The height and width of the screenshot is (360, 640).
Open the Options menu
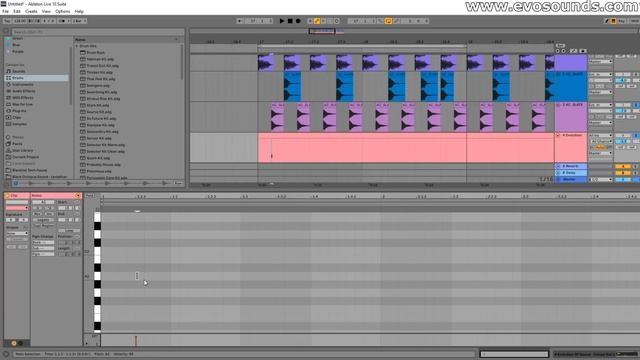pyautogui.click(x=62, y=11)
